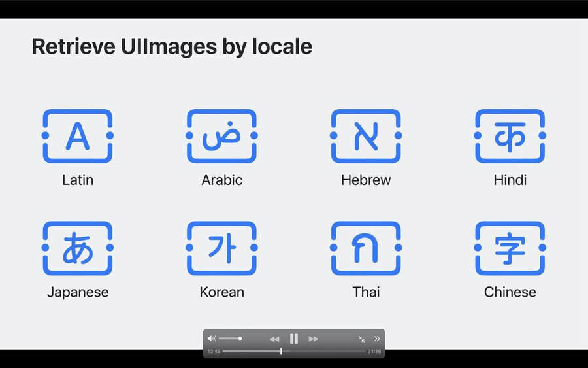Screen dimensions: 588x368
Task: Click the 'Hindi' label
Action: click(x=510, y=180)
